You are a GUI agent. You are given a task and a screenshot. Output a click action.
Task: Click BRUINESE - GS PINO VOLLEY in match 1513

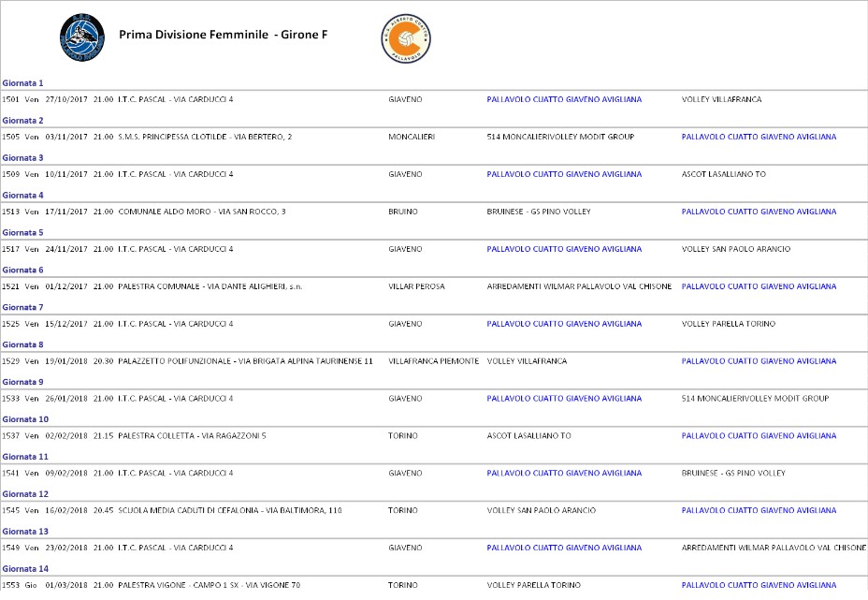(x=539, y=212)
